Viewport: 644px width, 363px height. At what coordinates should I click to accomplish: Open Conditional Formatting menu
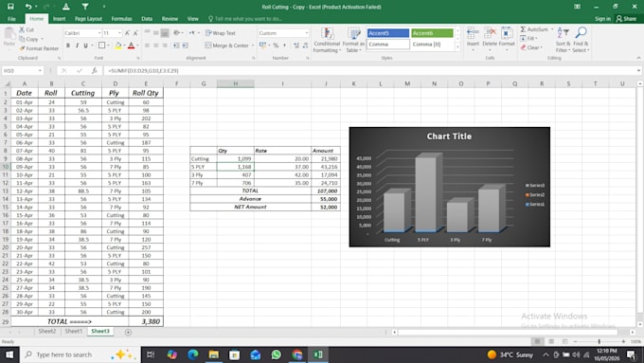(x=327, y=40)
